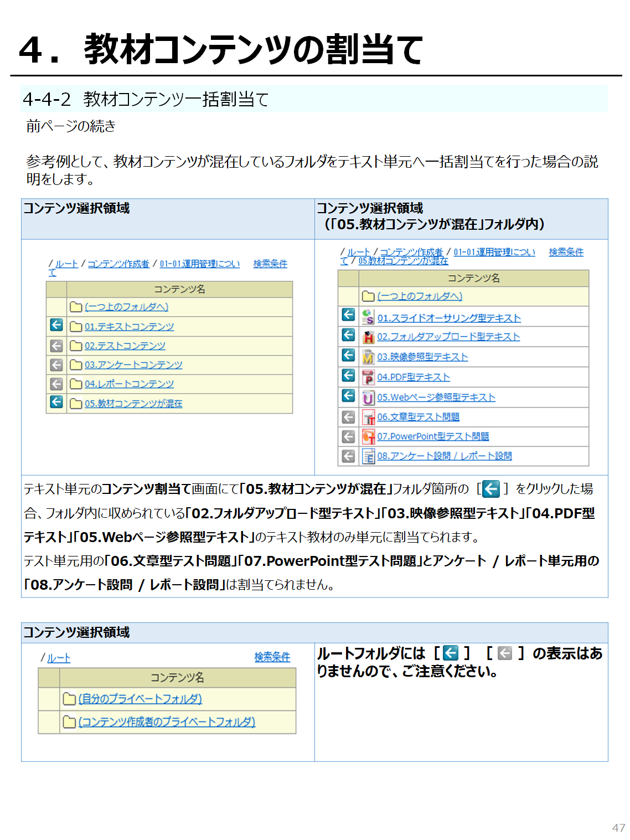The width and height of the screenshot is (630, 840).
Task: Click assign arrow for 04.PDF型テキスト
Action: point(348,376)
